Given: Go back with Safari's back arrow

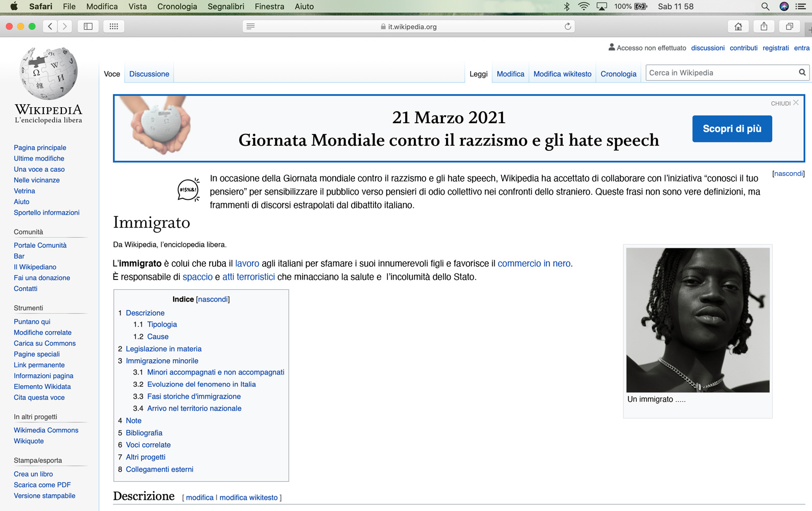Looking at the screenshot, I should (50, 27).
